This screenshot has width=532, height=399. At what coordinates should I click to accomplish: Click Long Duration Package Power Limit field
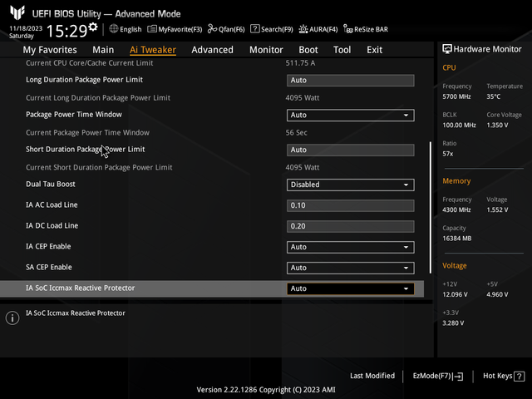point(351,81)
